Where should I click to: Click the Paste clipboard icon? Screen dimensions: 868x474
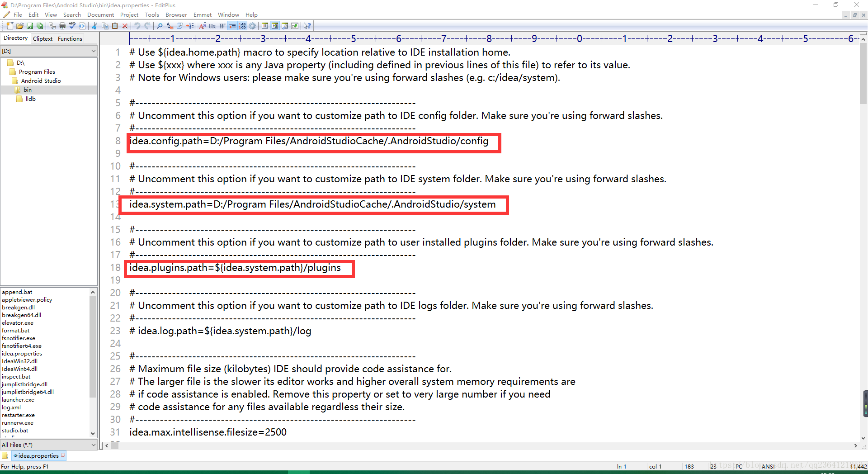point(115,26)
